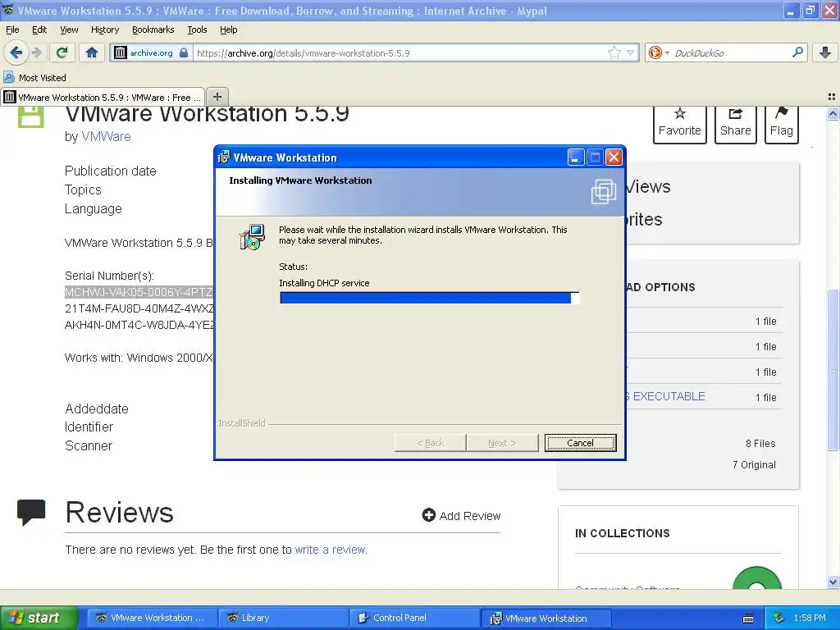840x630 pixels.
Task: Click the AKH4N-0MT4C serial number text
Action: [x=139, y=325]
